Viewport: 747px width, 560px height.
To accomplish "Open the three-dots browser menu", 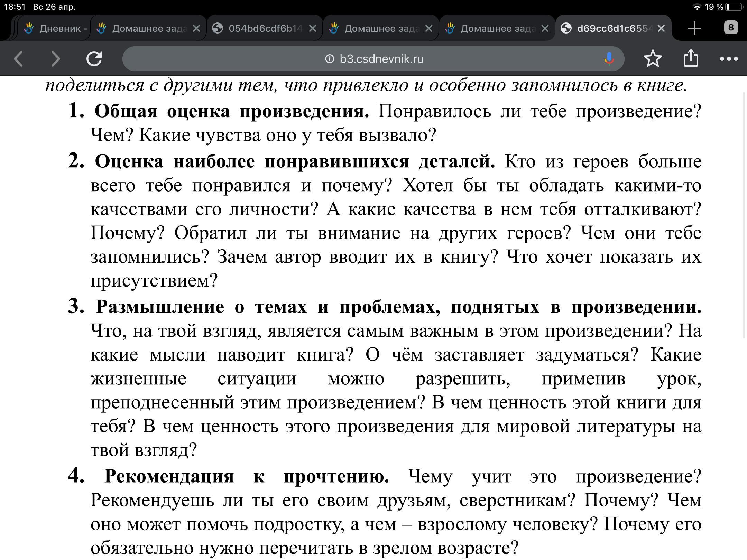I will point(729,59).
